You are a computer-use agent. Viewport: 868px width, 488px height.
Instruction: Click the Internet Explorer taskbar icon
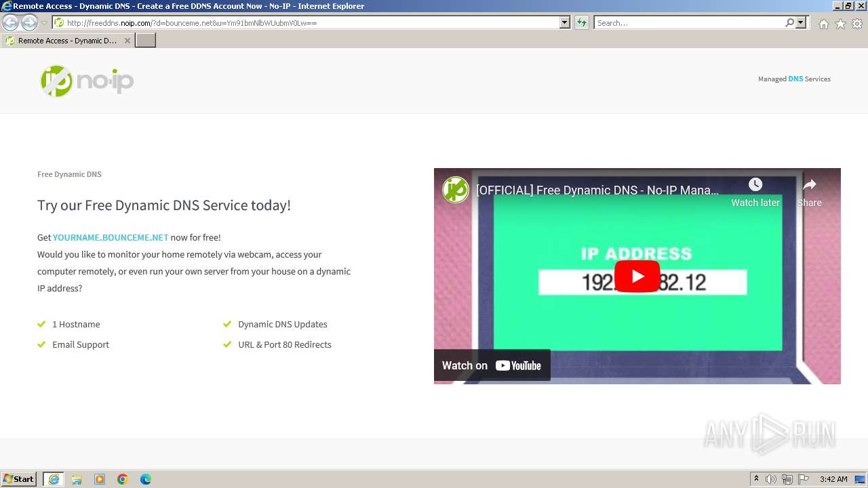pyautogui.click(x=54, y=479)
